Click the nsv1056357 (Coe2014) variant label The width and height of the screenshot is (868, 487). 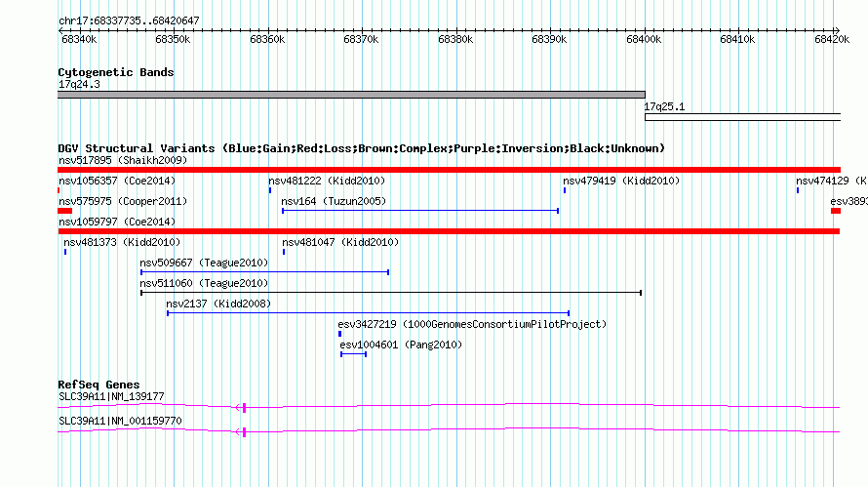click(117, 181)
